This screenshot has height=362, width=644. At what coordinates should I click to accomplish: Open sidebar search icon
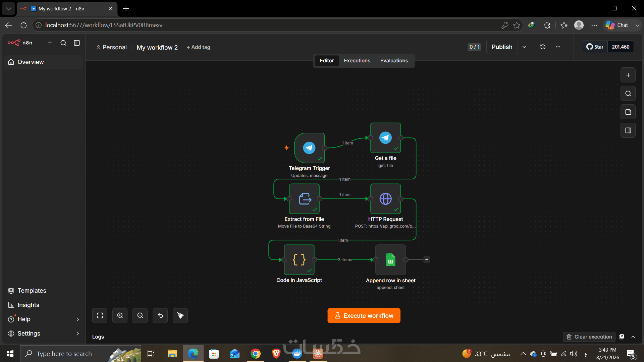[x=63, y=43]
